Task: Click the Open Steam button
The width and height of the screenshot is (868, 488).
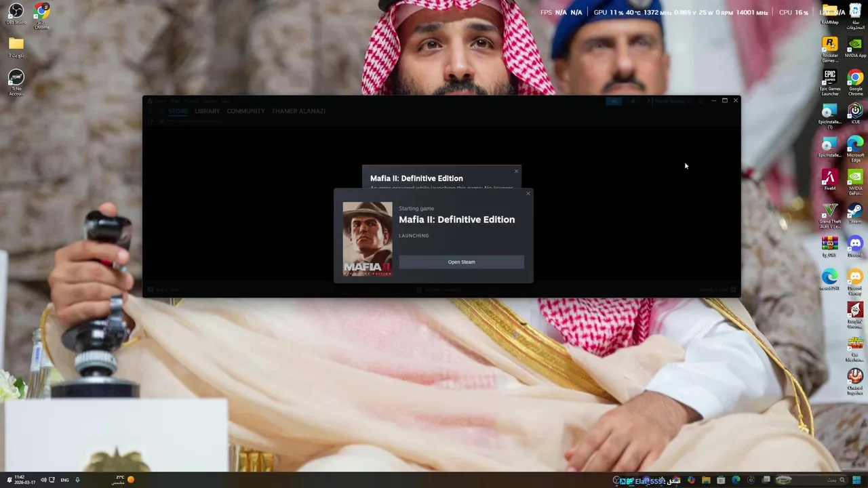Action: click(x=461, y=262)
